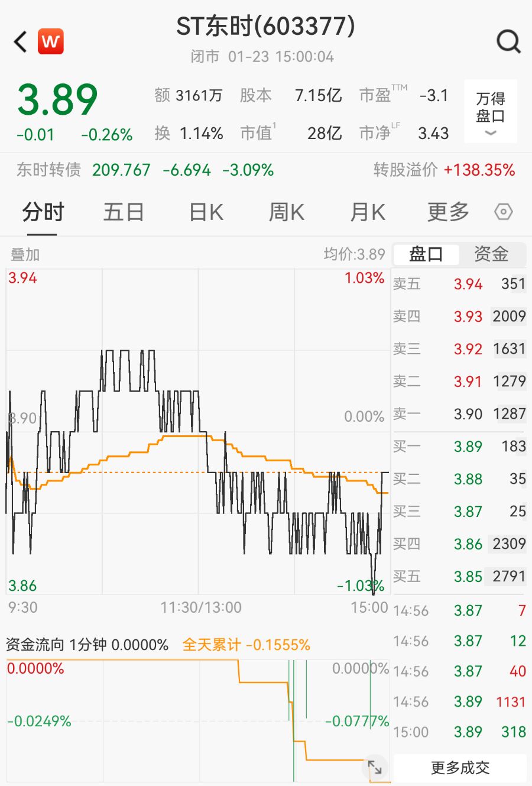Tap the search magnifier icon

pyautogui.click(x=508, y=42)
